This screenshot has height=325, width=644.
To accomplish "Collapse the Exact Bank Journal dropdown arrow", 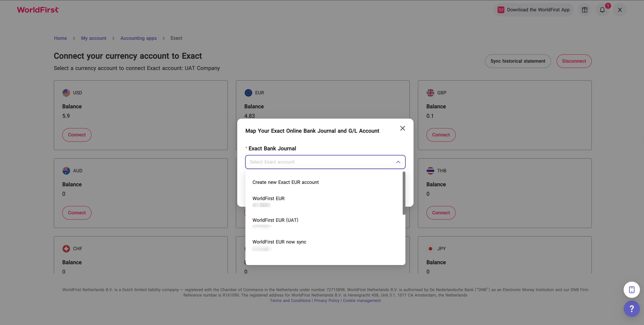I will pyautogui.click(x=398, y=162).
